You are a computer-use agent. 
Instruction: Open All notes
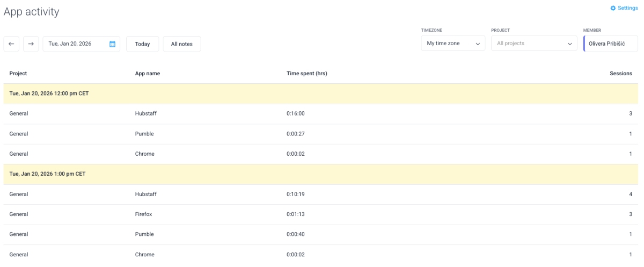[182, 44]
